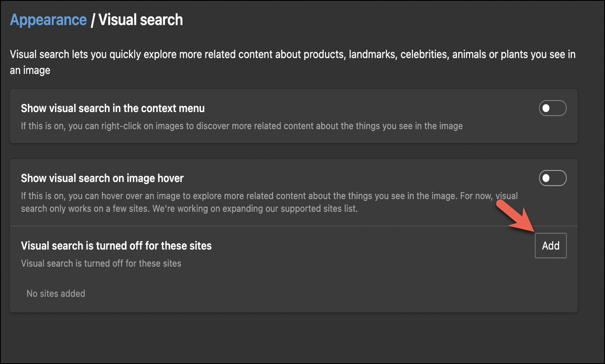Click the hover setting description text

(x=269, y=202)
